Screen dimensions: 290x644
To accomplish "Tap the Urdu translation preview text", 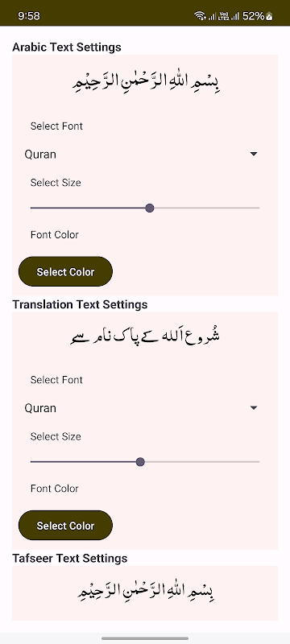I will (145, 336).
